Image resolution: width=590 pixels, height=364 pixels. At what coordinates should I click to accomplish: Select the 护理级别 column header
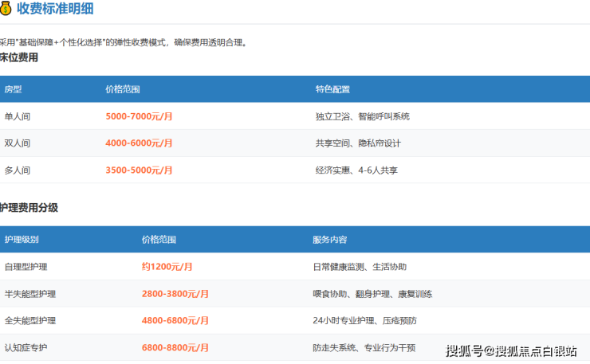point(22,240)
